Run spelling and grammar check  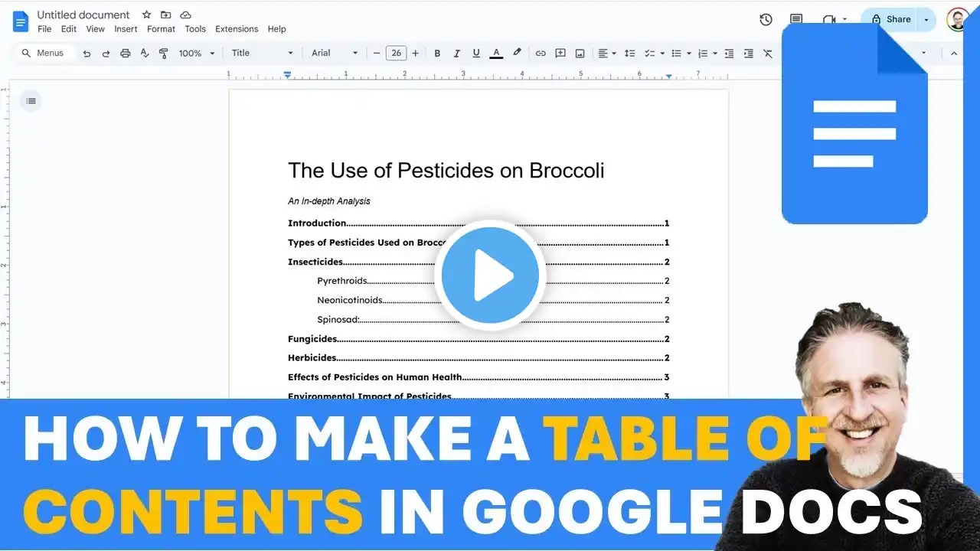coord(144,54)
